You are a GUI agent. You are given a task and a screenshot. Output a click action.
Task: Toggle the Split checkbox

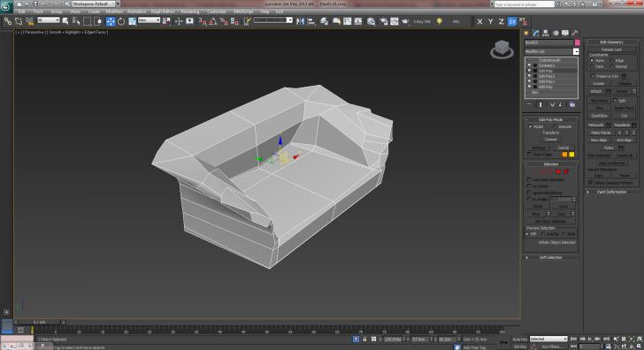coord(616,101)
